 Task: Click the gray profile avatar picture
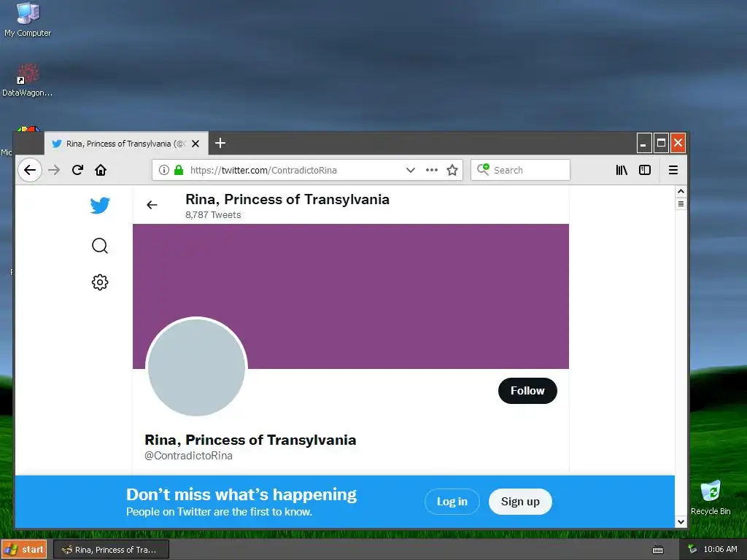(x=196, y=367)
